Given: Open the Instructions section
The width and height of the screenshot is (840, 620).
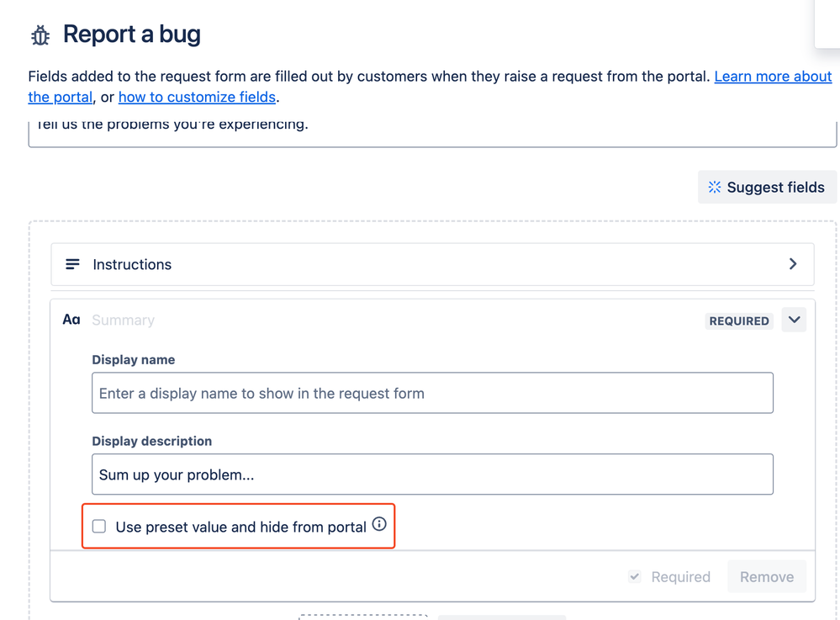Looking at the screenshot, I should [432, 264].
